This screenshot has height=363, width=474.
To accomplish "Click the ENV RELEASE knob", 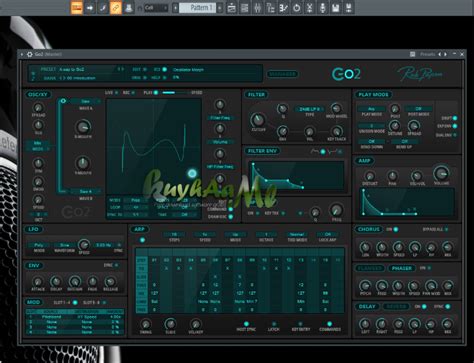I will 110,282.
